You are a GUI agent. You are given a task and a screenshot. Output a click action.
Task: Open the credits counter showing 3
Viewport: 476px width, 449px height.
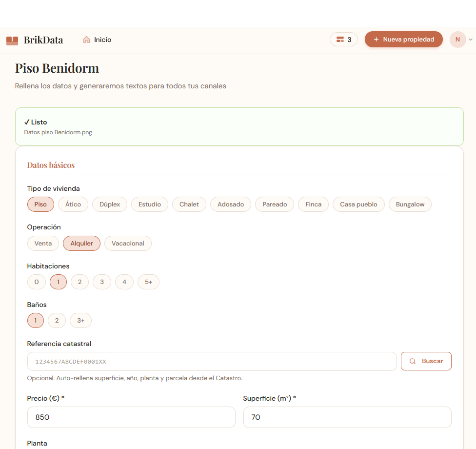(344, 40)
